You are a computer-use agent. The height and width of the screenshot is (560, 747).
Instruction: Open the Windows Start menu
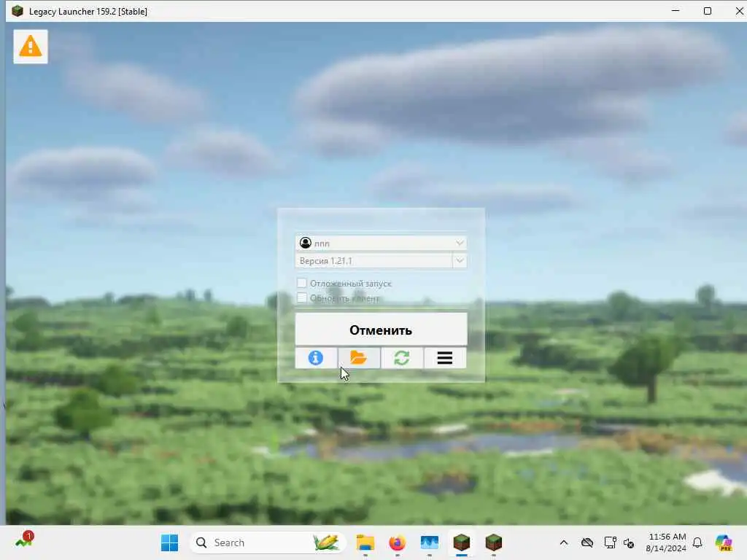[x=169, y=542]
